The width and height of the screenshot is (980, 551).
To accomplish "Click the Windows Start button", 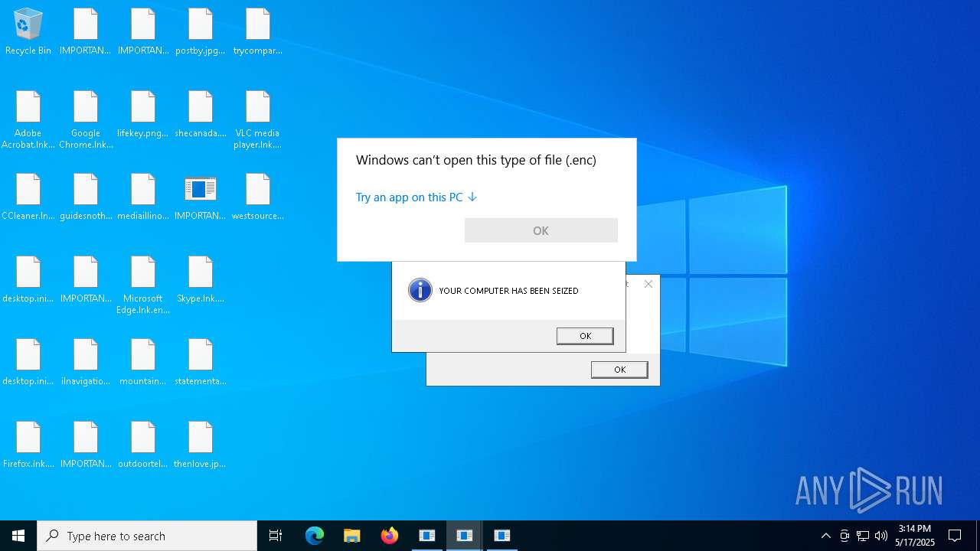I will 18,536.
